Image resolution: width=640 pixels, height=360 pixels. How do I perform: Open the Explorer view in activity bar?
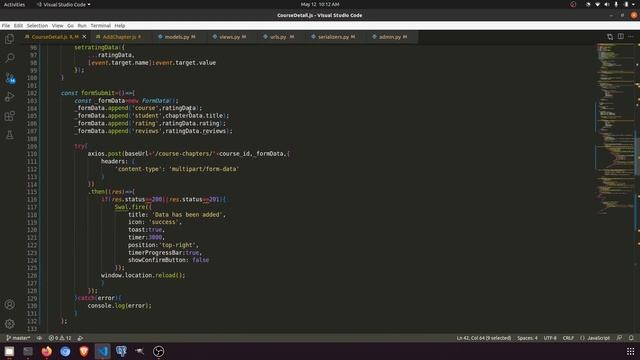9,39
